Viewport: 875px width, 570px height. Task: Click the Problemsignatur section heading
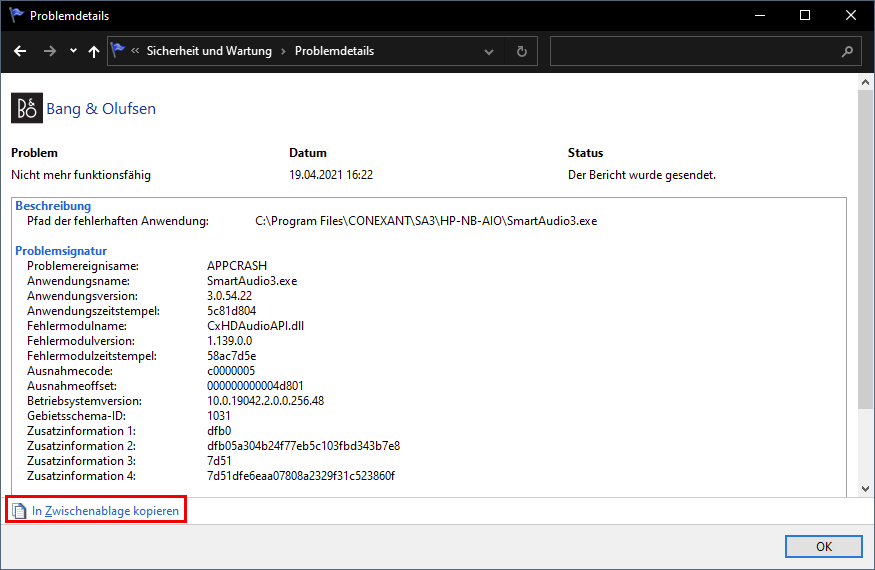click(x=61, y=251)
